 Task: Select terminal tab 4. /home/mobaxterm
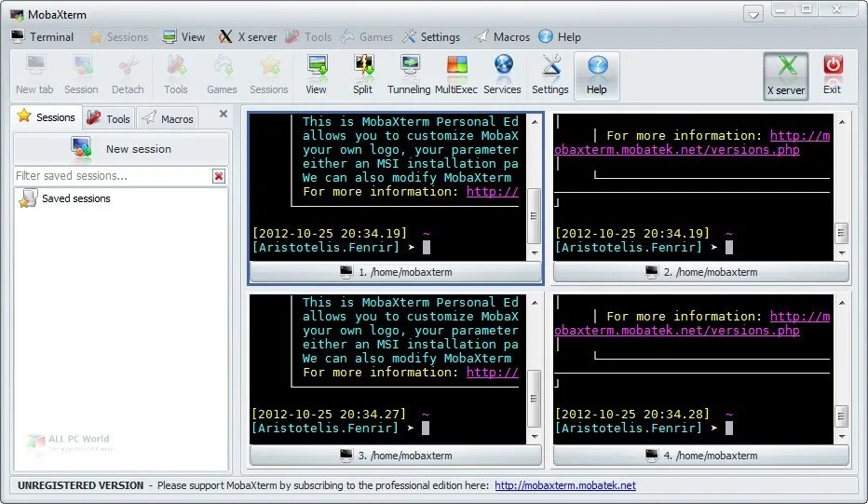point(700,456)
